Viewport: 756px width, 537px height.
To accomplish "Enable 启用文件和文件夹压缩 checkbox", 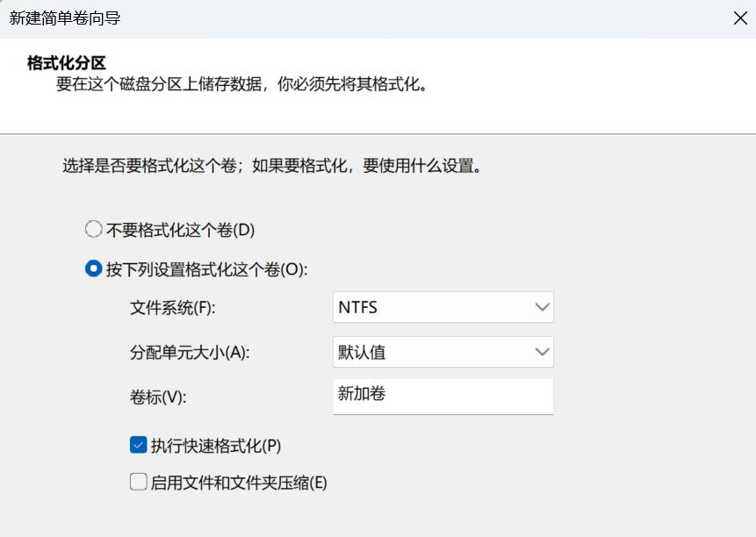I will click(138, 482).
